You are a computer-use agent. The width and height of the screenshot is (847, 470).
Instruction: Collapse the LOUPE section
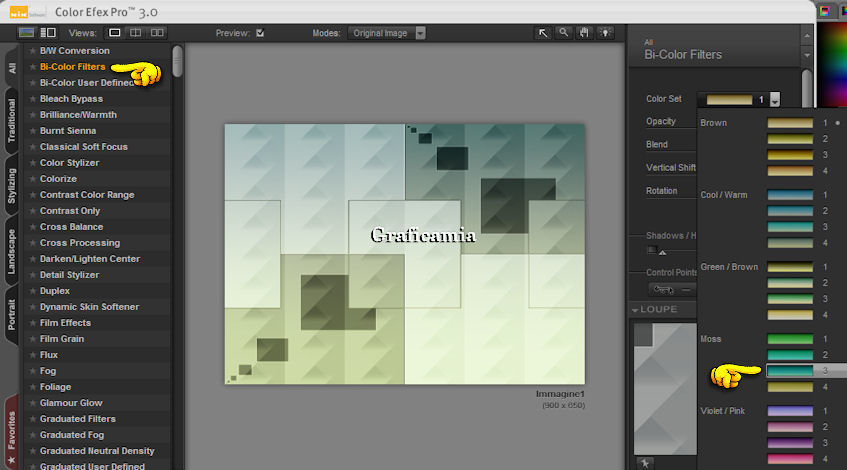(x=636, y=310)
